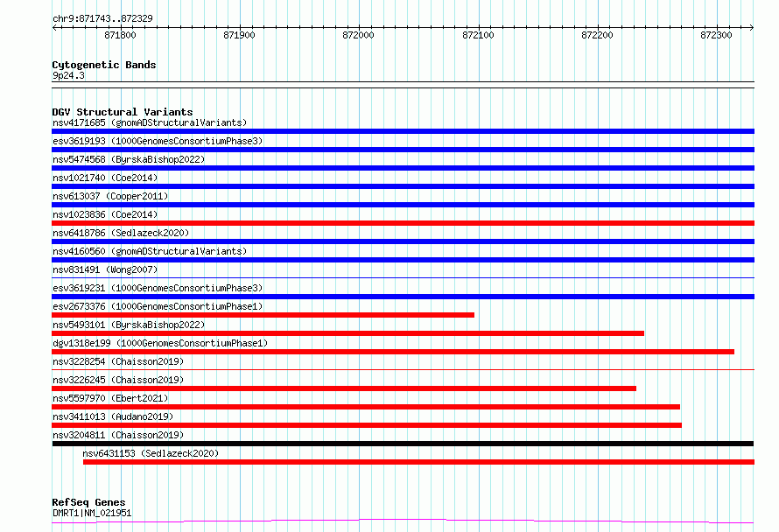Select the red bar under nsv6431153

[x=418, y=462]
